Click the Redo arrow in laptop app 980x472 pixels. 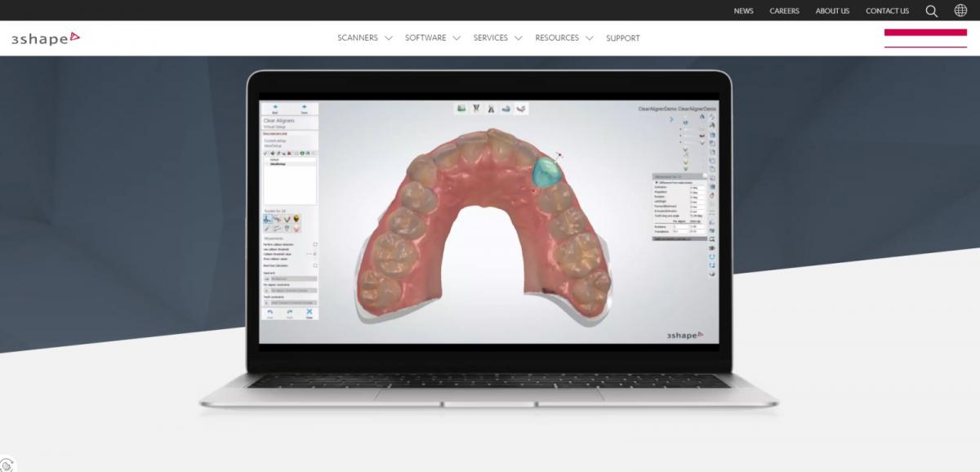tap(290, 312)
